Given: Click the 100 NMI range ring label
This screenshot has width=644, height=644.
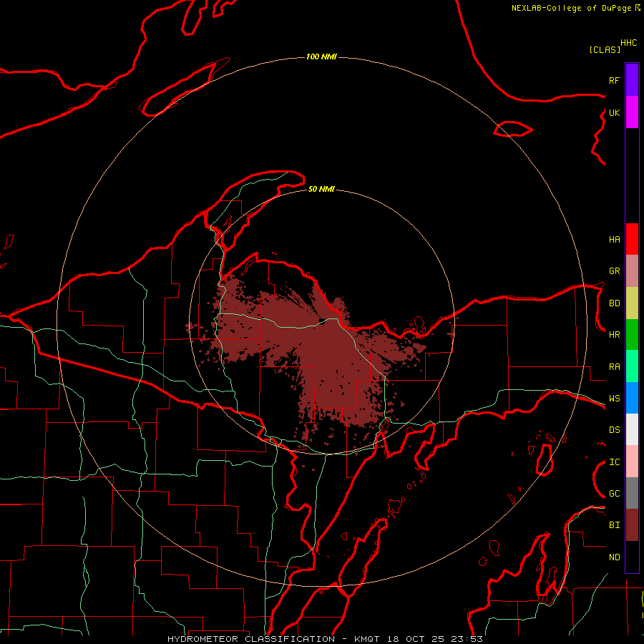Looking at the screenshot, I should pos(321,57).
